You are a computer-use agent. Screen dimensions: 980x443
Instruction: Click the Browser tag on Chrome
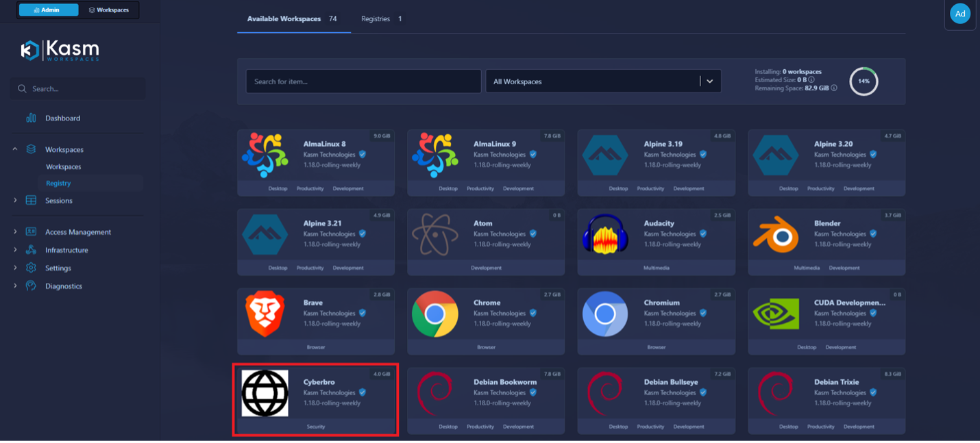(x=486, y=347)
